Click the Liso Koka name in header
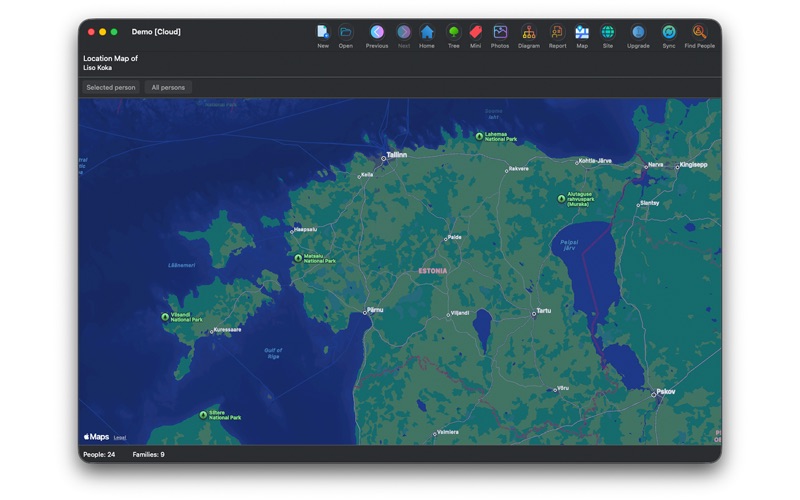The width and height of the screenshot is (800, 500). pos(97,67)
